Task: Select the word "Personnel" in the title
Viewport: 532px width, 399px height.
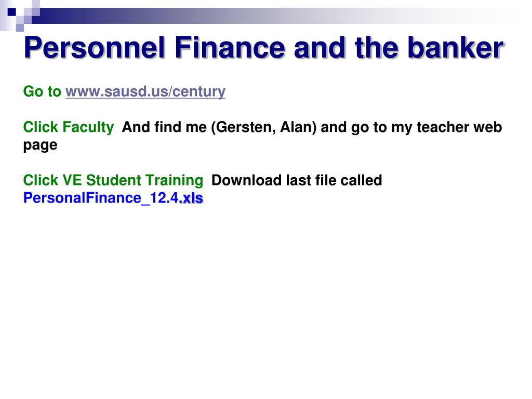Action: pyautogui.click(x=96, y=48)
